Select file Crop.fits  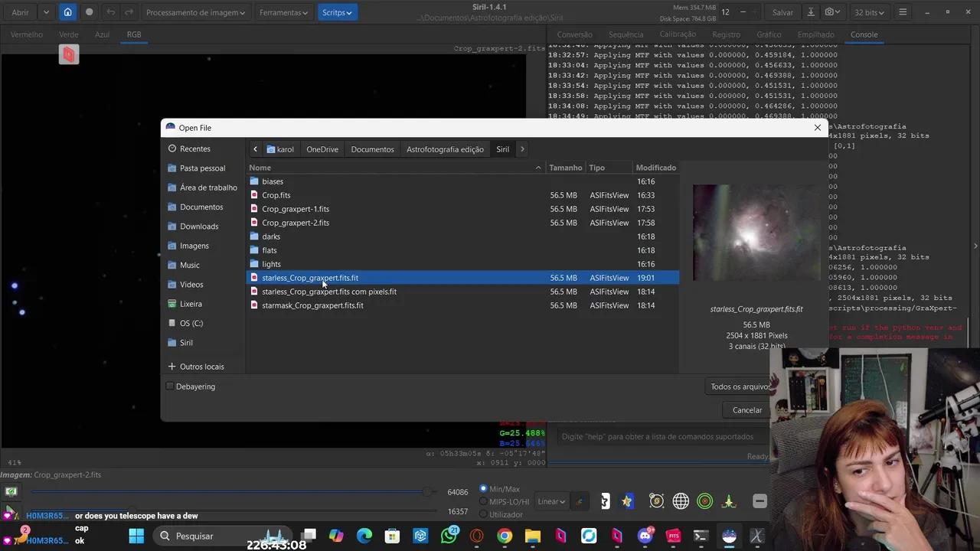462,195
